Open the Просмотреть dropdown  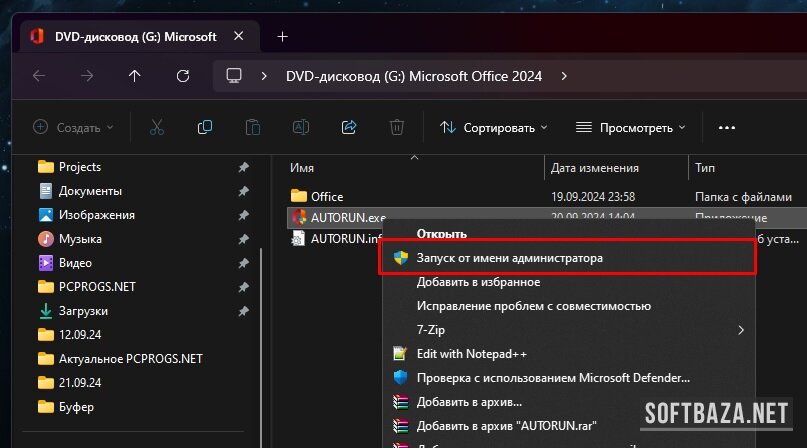(x=631, y=128)
